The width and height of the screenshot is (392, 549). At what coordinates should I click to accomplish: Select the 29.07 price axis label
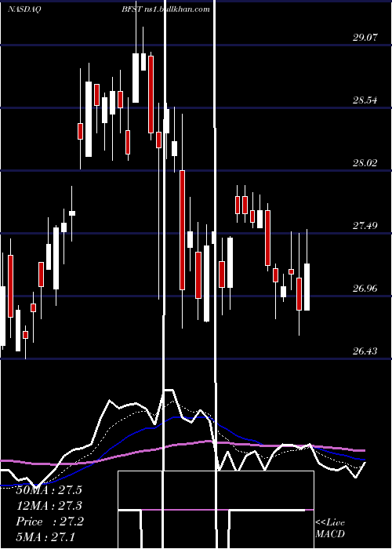pos(365,37)
